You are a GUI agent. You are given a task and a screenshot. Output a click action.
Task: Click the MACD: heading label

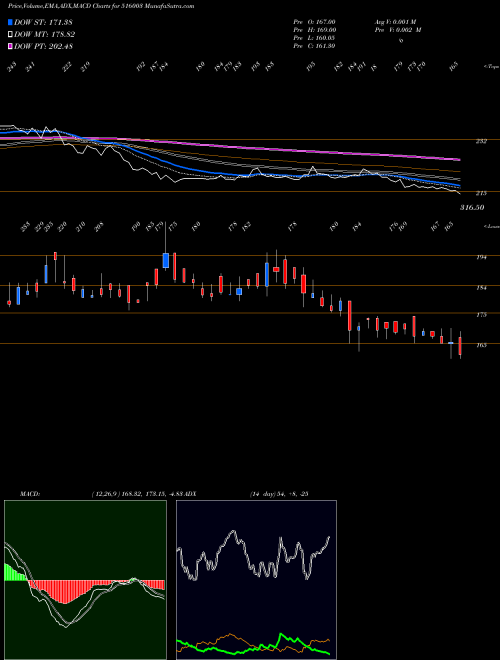coord(30,494)
